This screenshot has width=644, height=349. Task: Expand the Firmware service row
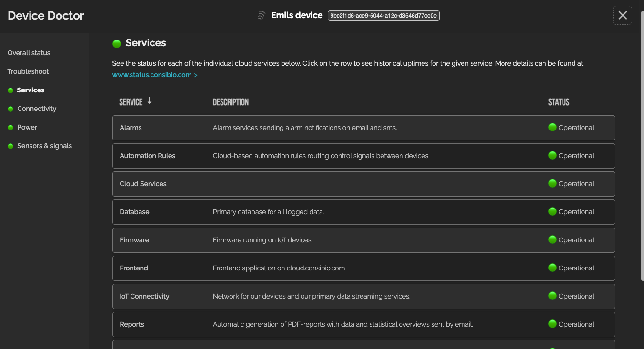pos(364,240)
